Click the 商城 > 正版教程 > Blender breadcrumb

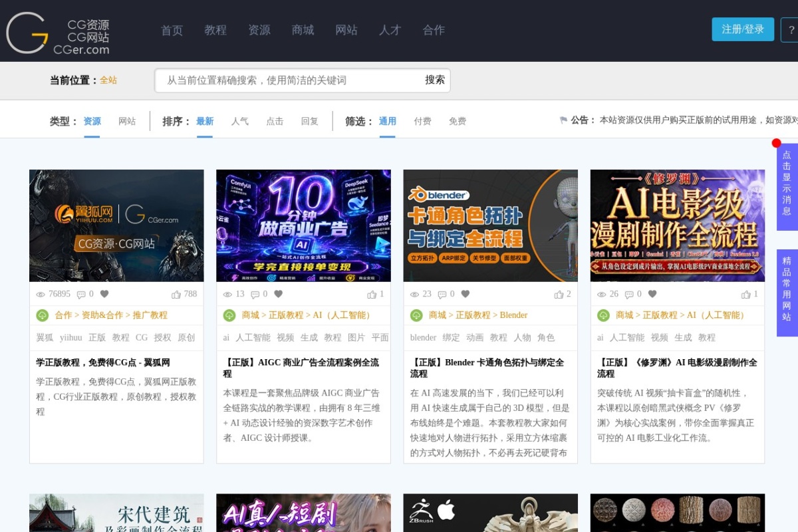[x=478, y=315]
